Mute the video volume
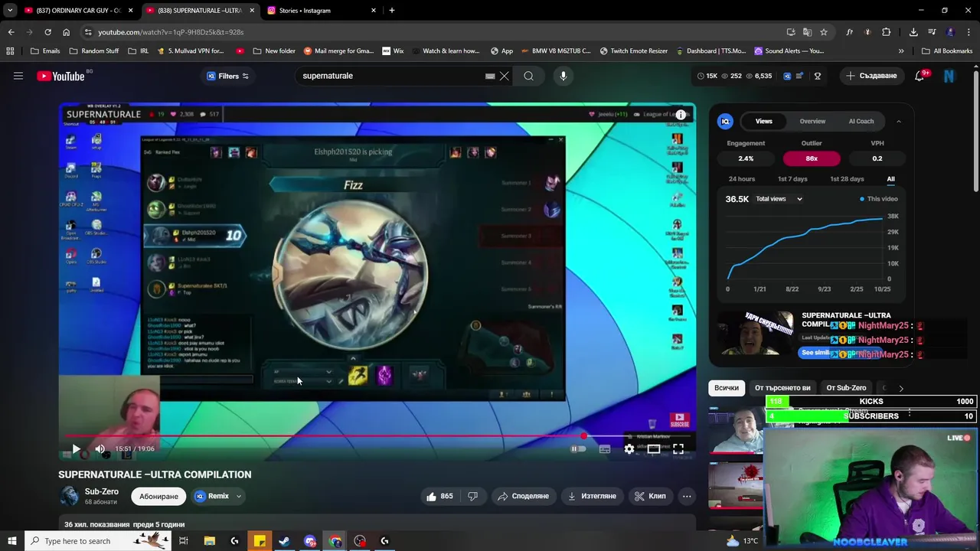The width and height of the screenshot is (980, 551). coord(100,448)
